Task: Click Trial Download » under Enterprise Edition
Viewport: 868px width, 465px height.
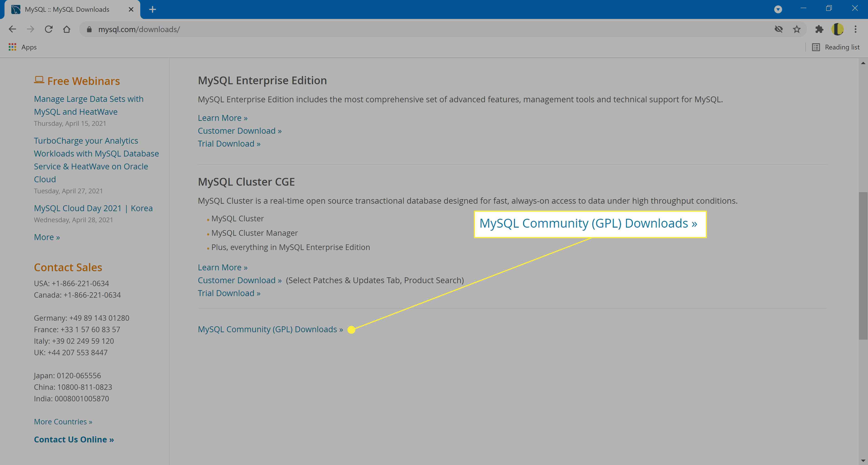Action: pyautogui.click(x=229, y=143)
